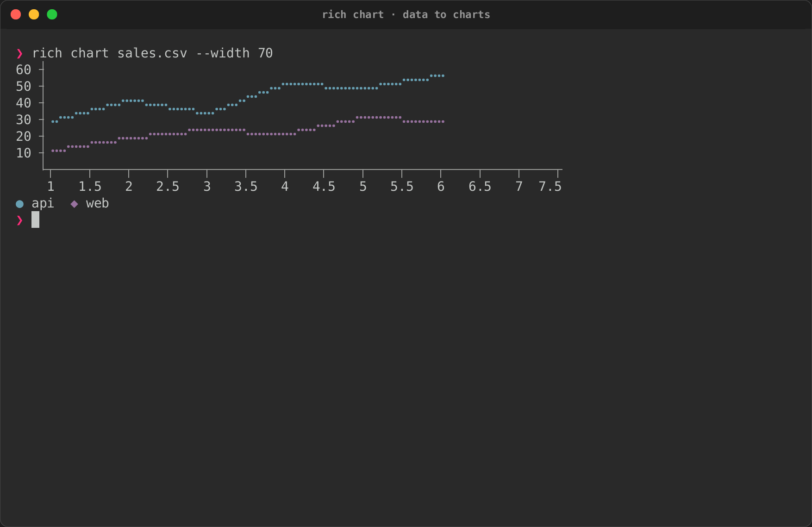This screenshot has width=812, height=527.
Task: Click the x-axis label 7.5
Action: 550,186
